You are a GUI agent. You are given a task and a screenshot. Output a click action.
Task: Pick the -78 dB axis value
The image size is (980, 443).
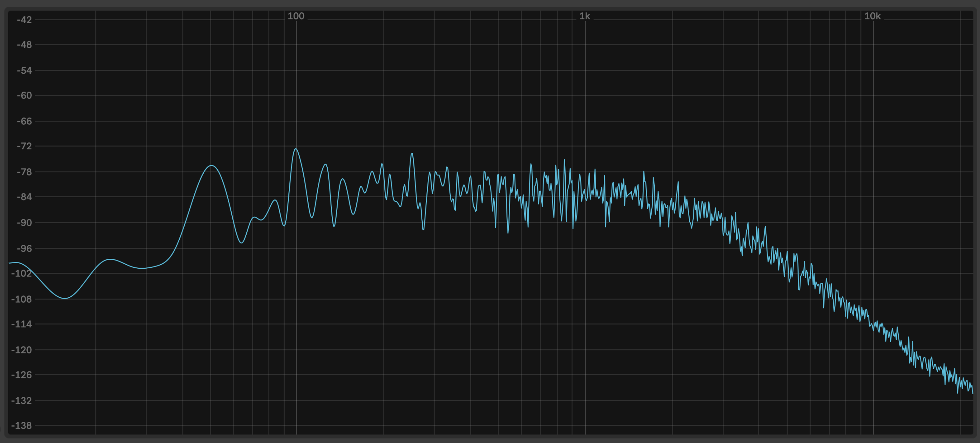[24, 172]
